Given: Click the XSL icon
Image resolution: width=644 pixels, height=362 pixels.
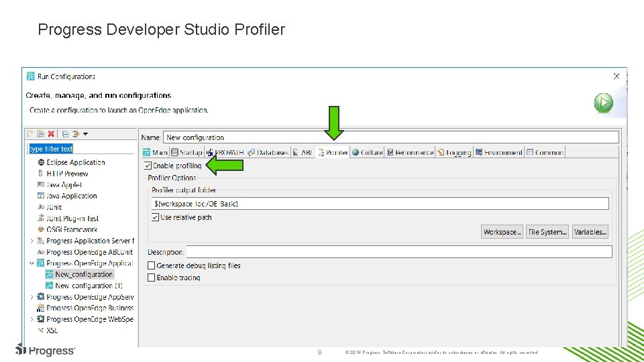Looking at the screenshot, I should pos(41,330).
